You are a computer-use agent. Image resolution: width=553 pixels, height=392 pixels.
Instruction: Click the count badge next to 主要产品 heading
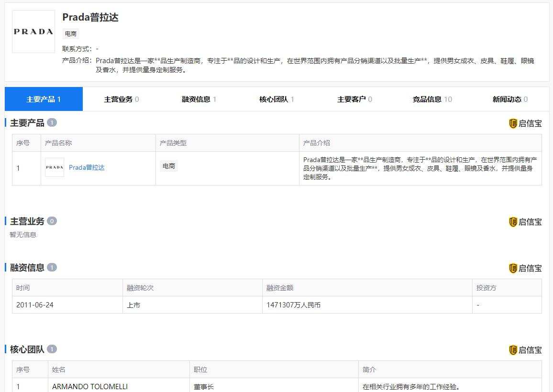click(52, 122)
